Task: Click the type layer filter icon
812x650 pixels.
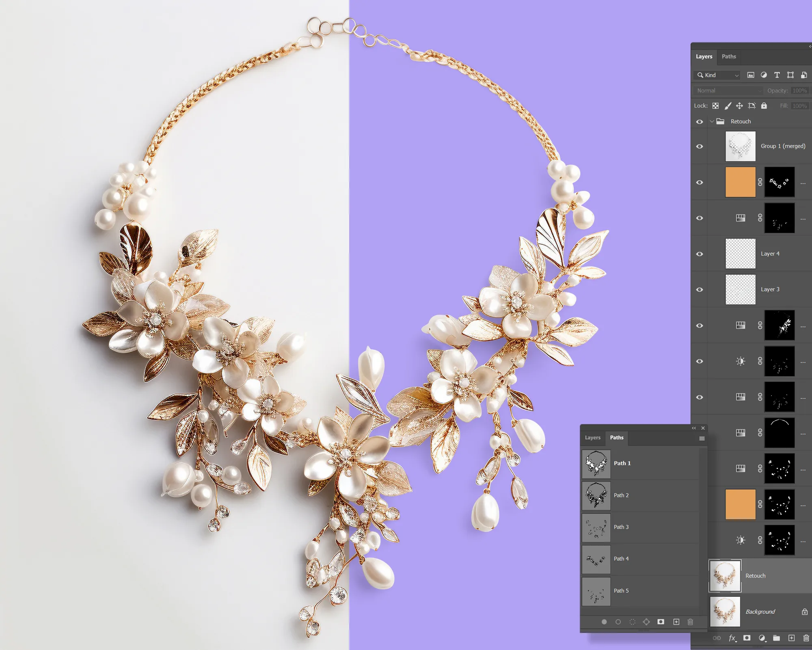Action: click(777, 75)
